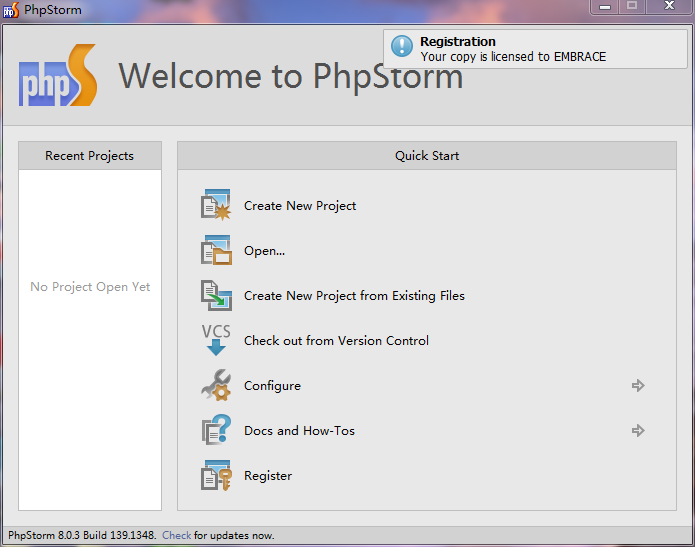Screen dimensions: 695x547
Task: Open Docs and How-Tos
Action: click(x=299, y=430)
